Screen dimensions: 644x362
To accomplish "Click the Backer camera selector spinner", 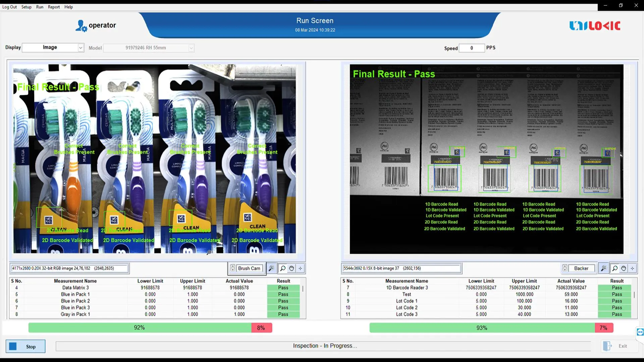I will click(565, 268).
